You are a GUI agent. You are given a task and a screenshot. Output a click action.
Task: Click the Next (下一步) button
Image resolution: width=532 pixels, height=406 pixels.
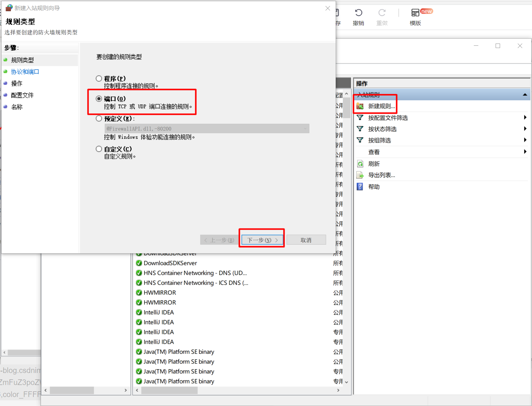(x=262, y=240)
